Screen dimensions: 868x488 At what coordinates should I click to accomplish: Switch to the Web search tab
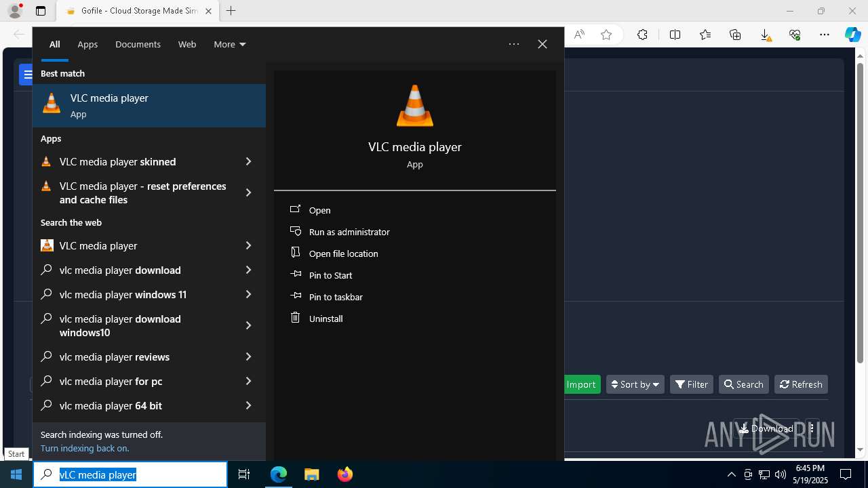pos(187,44)
